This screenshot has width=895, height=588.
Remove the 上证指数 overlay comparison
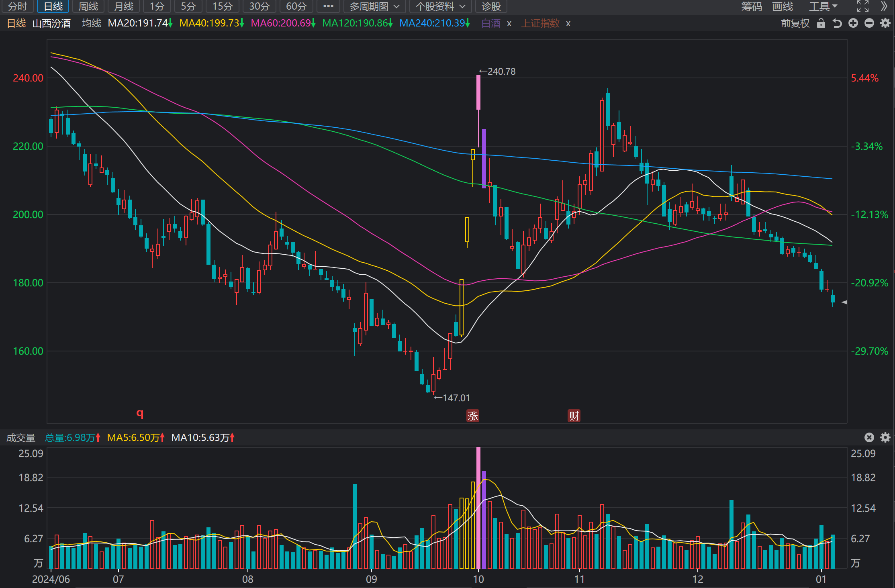coord(568,24)
